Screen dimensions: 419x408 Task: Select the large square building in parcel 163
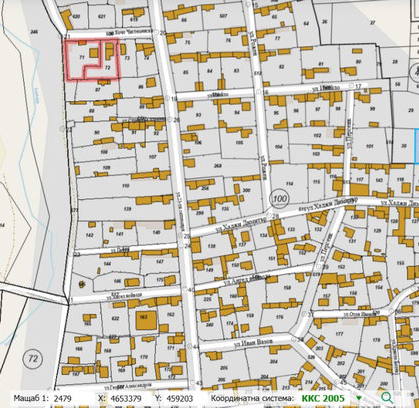click(146, 320)
